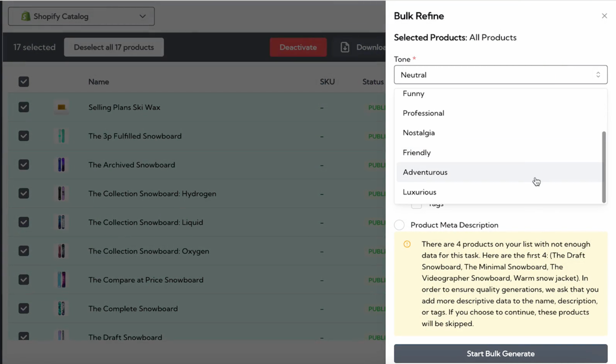Viewport: 616px width, 364px height.
Task: Click the Shopify Catalog dropdown icon
Action: pyautogui.click(x=143, y=16)
